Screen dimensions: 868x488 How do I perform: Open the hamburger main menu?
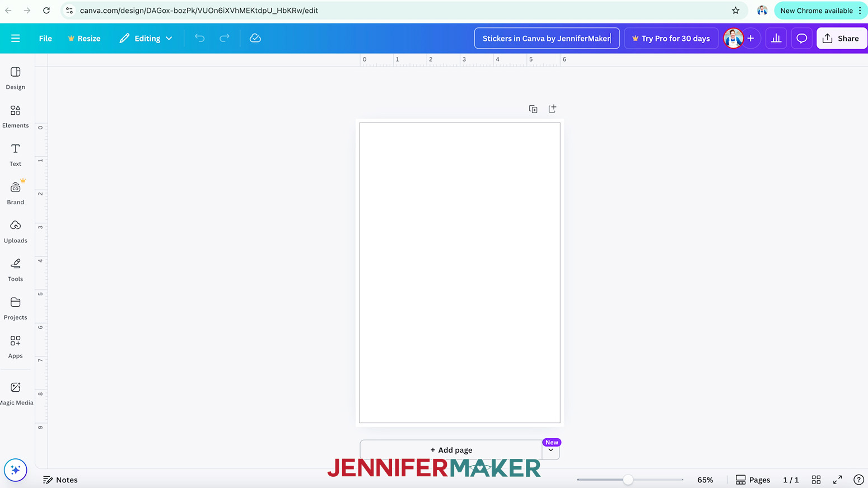tap(15, 38)
